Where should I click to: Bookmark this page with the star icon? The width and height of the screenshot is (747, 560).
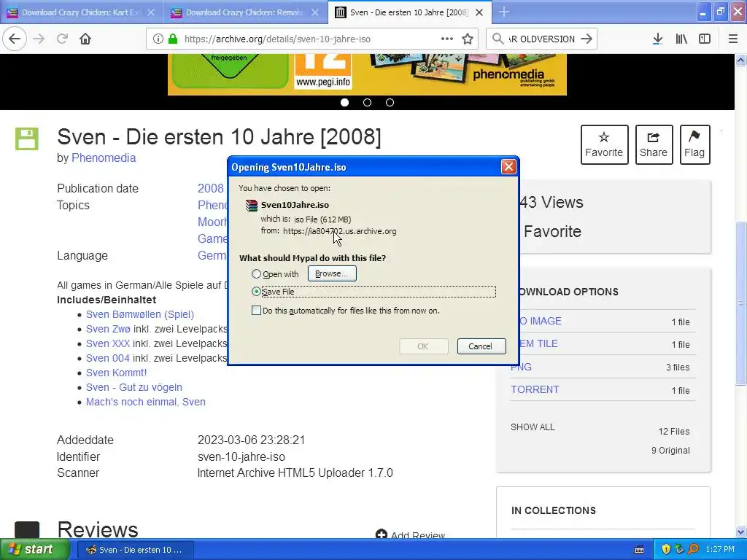click(x=468, y=39)
